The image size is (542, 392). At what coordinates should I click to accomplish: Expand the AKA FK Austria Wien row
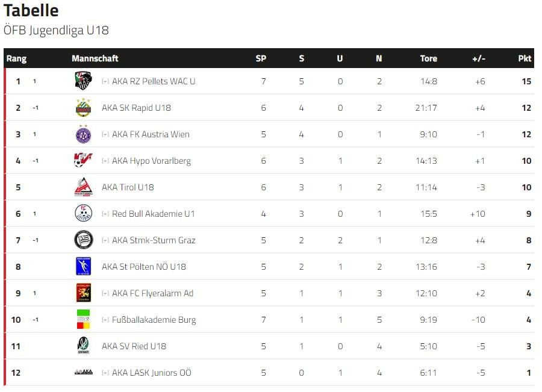click(105, 134)
